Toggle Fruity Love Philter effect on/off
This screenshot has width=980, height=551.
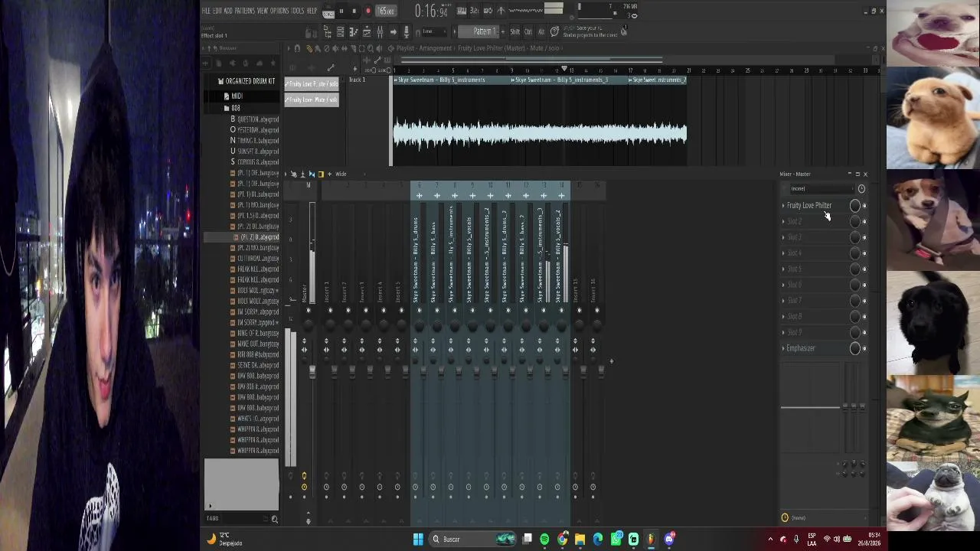pyautogui.click(x=865, y=206)
